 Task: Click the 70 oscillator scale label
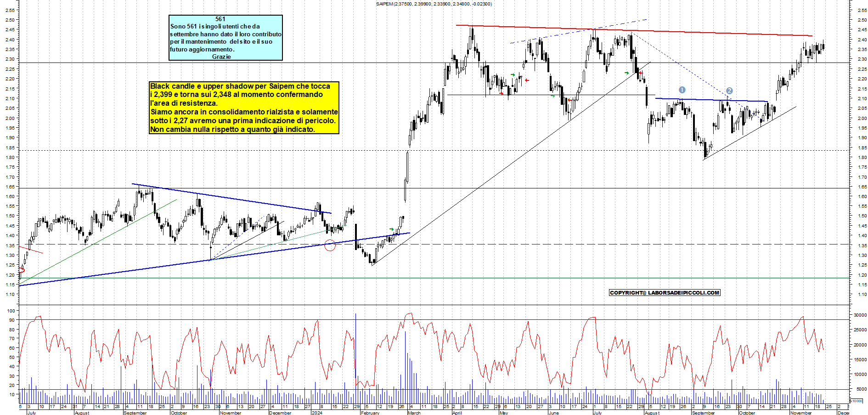pos(12,339)
